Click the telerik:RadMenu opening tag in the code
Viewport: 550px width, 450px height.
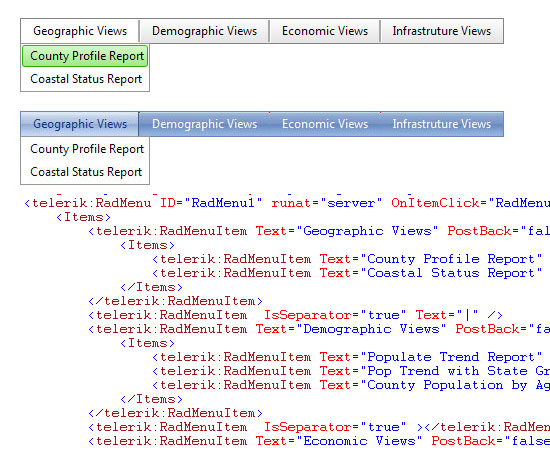(x=88, y=203)
